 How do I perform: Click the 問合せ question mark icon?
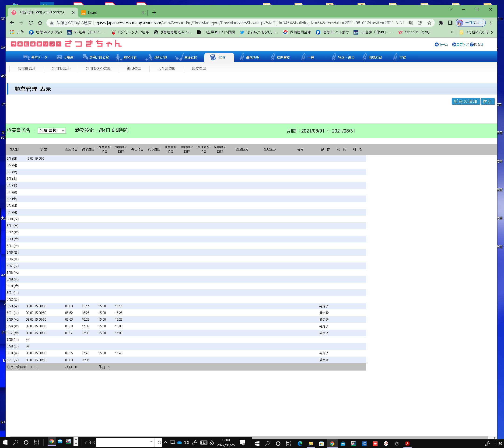click(x=472, y=44)
